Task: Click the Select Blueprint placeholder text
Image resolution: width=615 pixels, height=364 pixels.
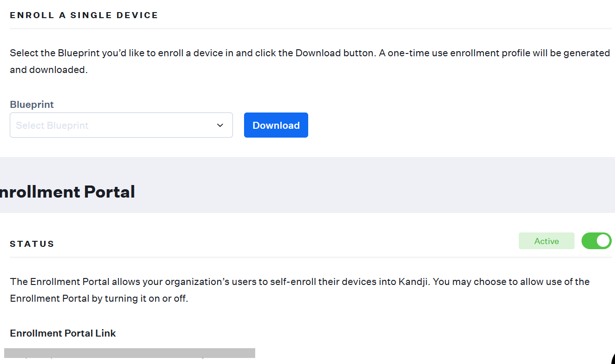Action: click(x=52, y=126)
